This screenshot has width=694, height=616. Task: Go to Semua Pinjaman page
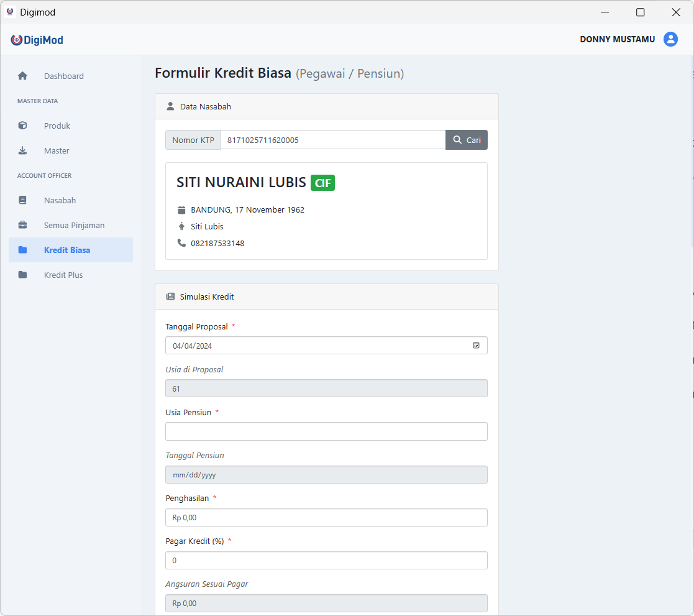click(74, 225)
